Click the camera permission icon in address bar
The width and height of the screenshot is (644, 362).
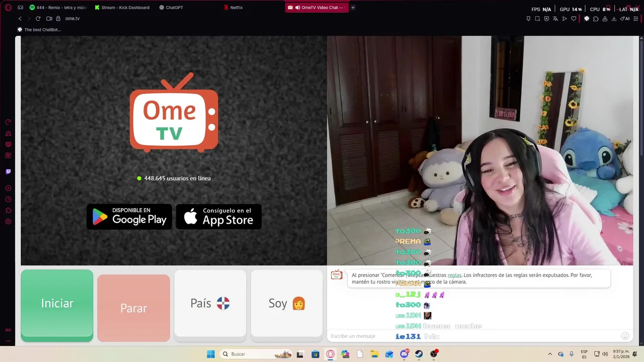click(49, 19)
